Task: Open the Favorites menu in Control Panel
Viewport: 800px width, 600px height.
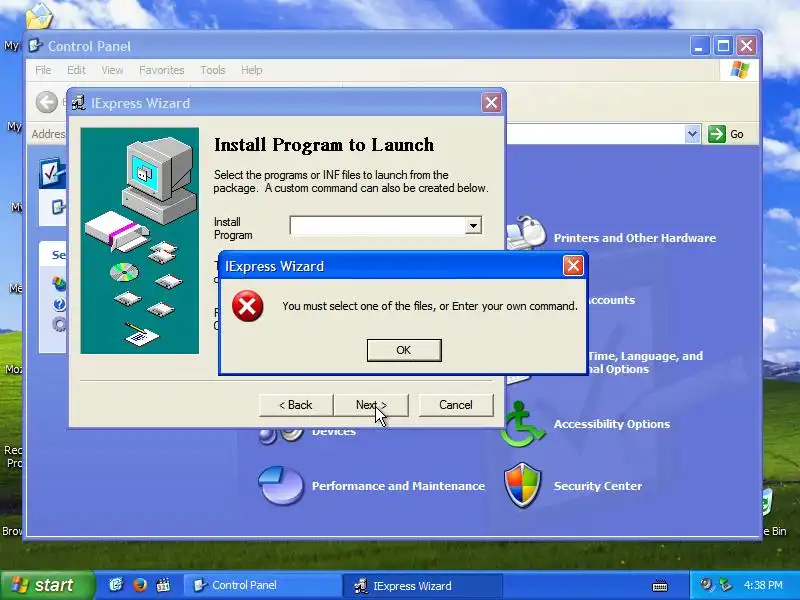Action: click(161, 70)
